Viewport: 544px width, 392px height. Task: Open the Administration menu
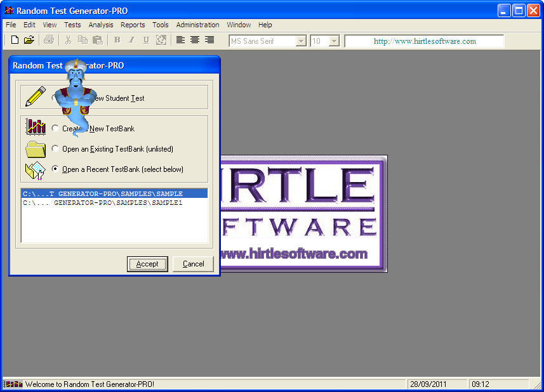click(x=197, y=25)
